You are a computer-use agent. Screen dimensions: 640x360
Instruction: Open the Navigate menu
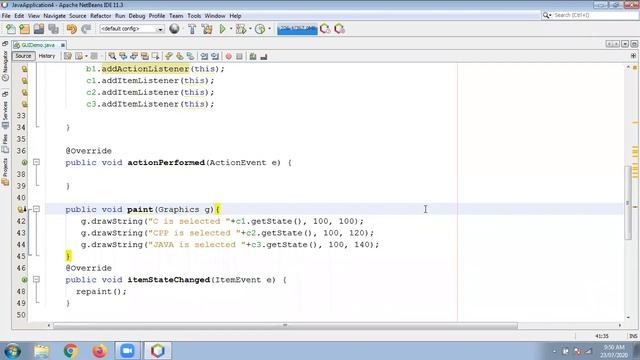(x=54, y=16)
